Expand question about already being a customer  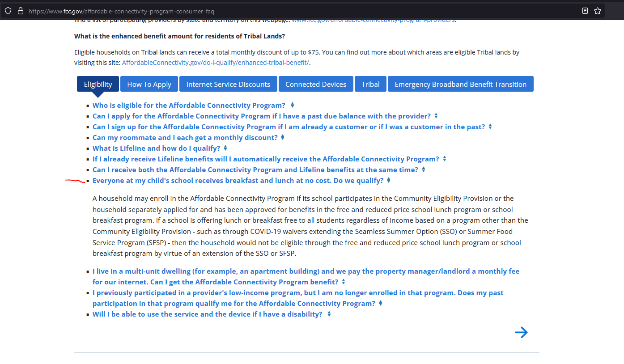(x=289, y=127)
